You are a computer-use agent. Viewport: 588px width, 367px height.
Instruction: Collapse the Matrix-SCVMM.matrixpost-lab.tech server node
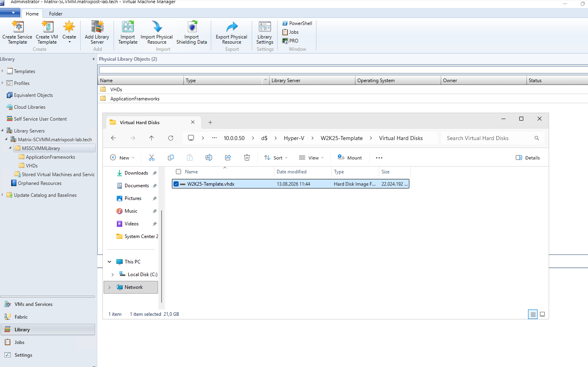click(x=6, y=139)
